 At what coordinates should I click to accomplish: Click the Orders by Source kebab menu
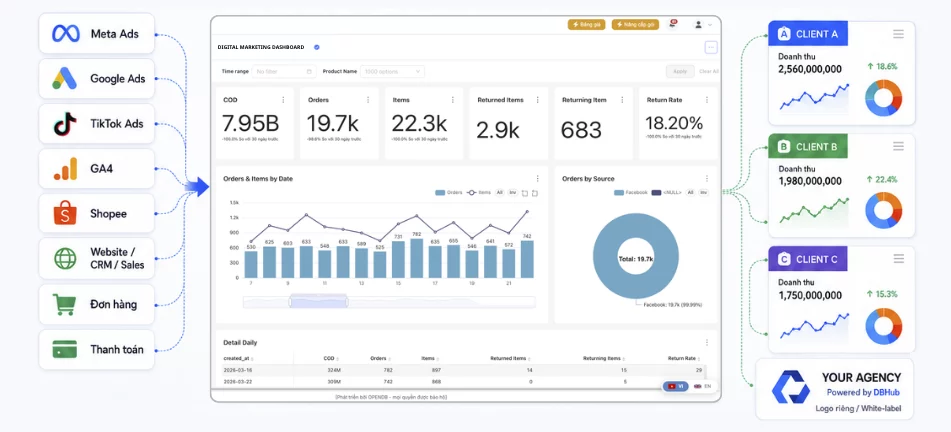point(707,178)
